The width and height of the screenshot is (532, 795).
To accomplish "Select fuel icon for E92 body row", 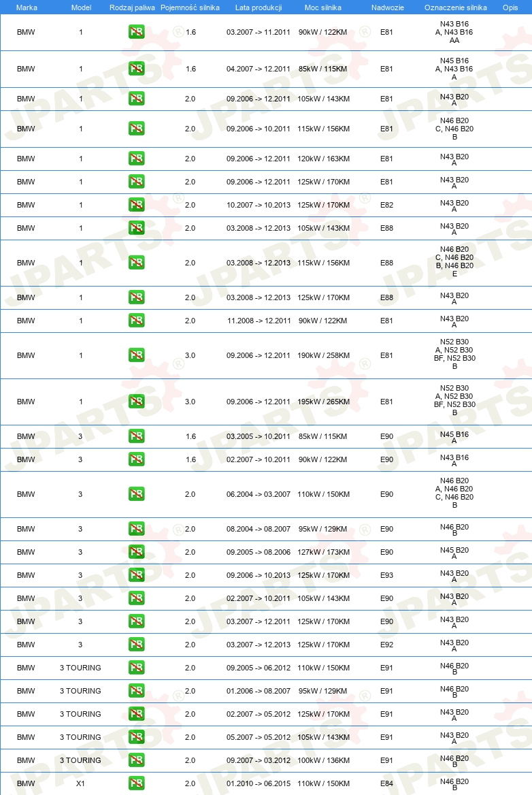I will click(136, 645).
